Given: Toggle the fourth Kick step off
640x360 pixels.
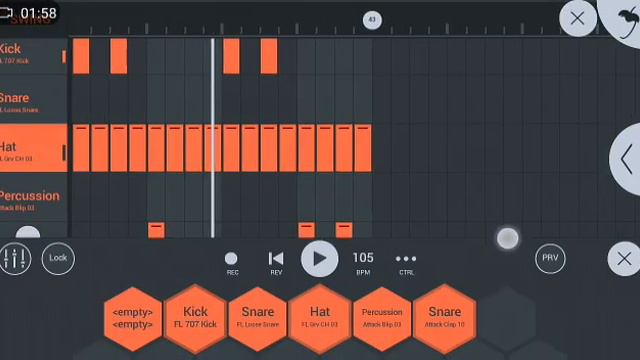Looking at the screenshot, I should click(x=269, y=56).
